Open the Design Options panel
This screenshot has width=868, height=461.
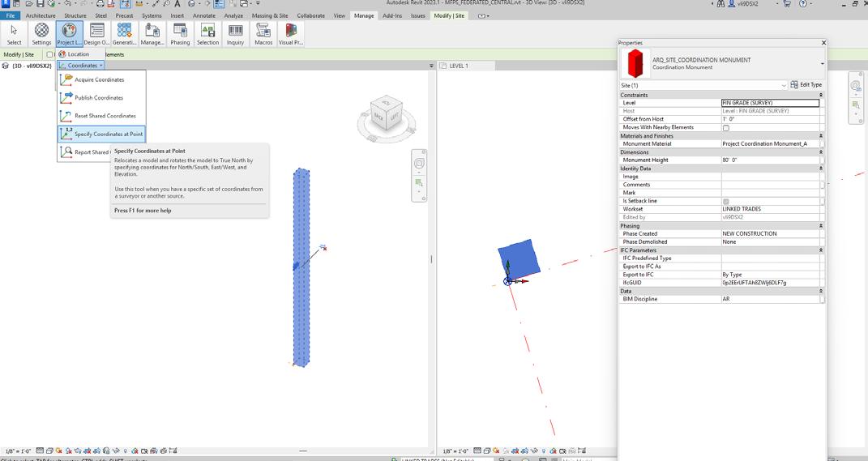[97, 34]
